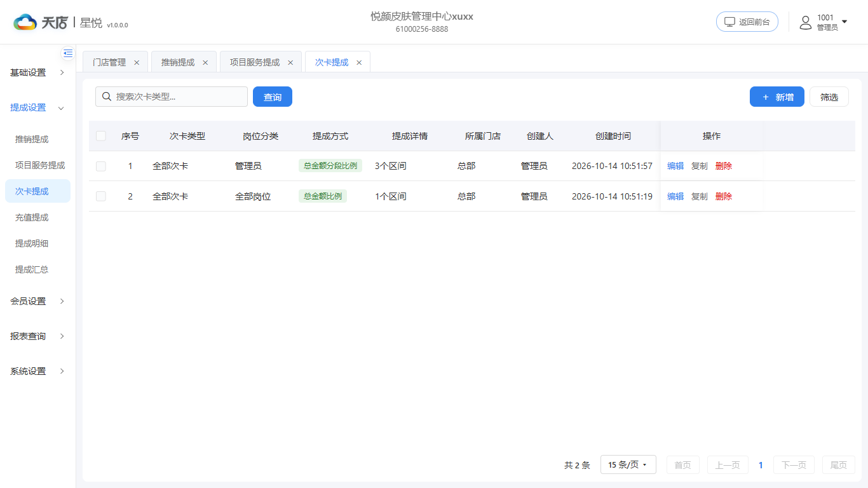Click the user avatar icon
868x488 pixels.
[806, 22]
